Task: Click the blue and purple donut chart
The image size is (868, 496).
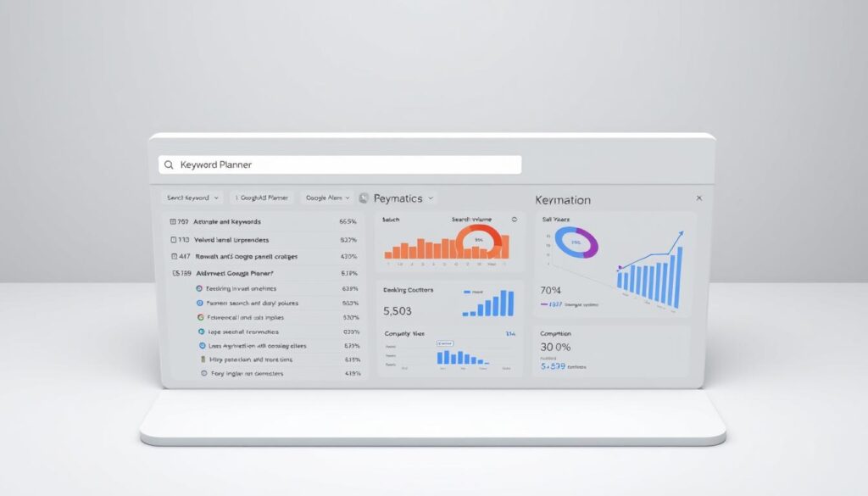Action: click(x=576, y=242)
